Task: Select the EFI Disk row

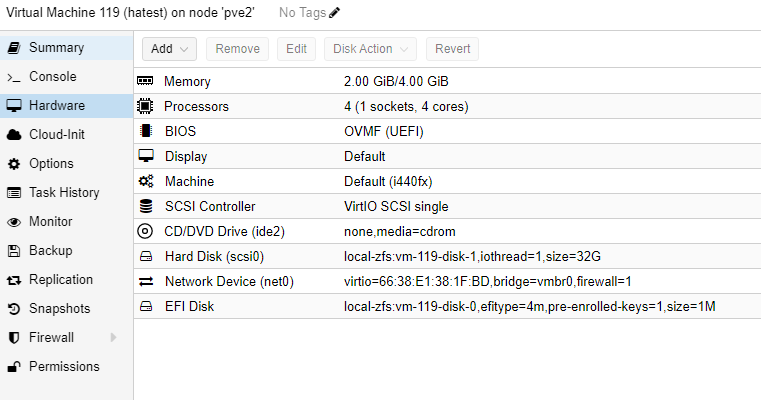Action: pyautogui.click(x=447, y=306)
